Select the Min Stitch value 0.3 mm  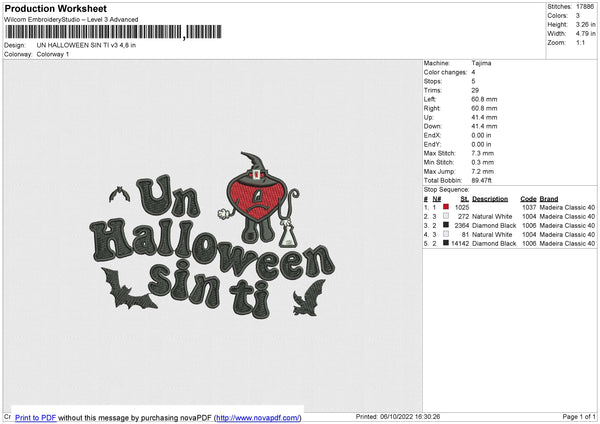click(483, 162)
